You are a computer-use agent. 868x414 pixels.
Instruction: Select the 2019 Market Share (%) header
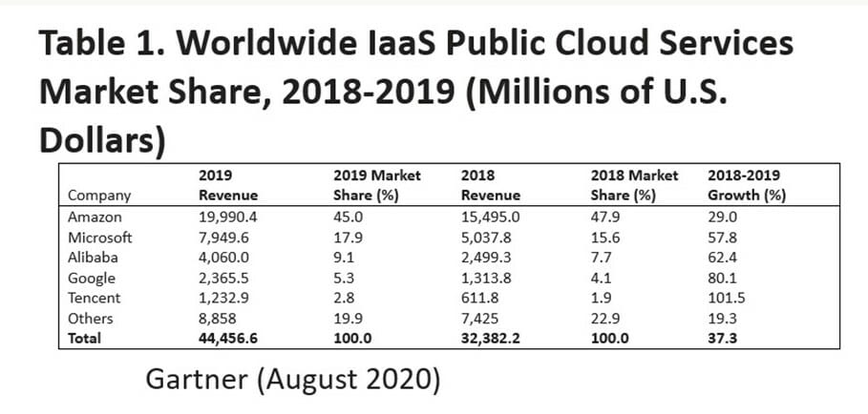point(377,186)
